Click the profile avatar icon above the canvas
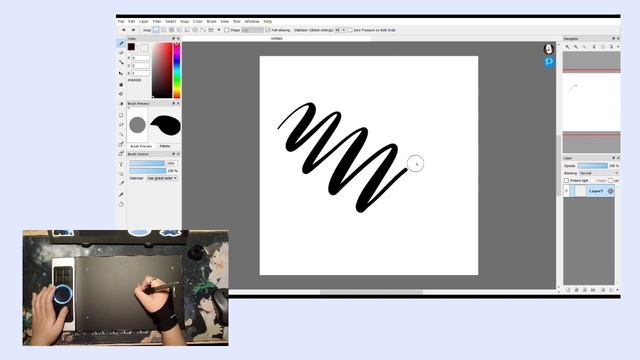Screen dimensions: 640x360 coord(549,49)
